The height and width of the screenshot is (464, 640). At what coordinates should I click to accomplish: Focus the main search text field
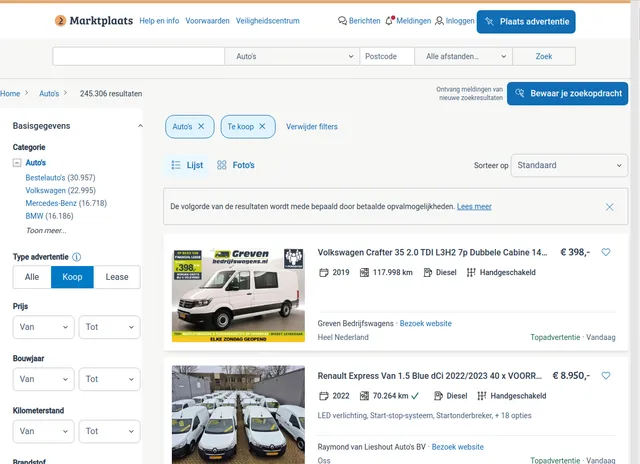point(139,56)
